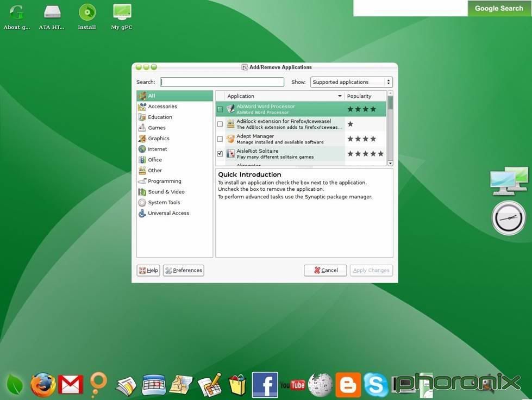Select the Graphics category
Image resolution: width=532 pixels, height=400 pixels.
click(175, 139)
